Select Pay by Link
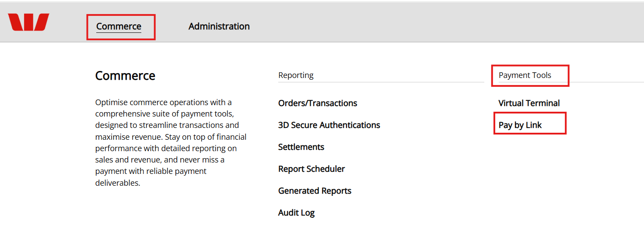This screenshot has height=237, width=644. (520, 125)
